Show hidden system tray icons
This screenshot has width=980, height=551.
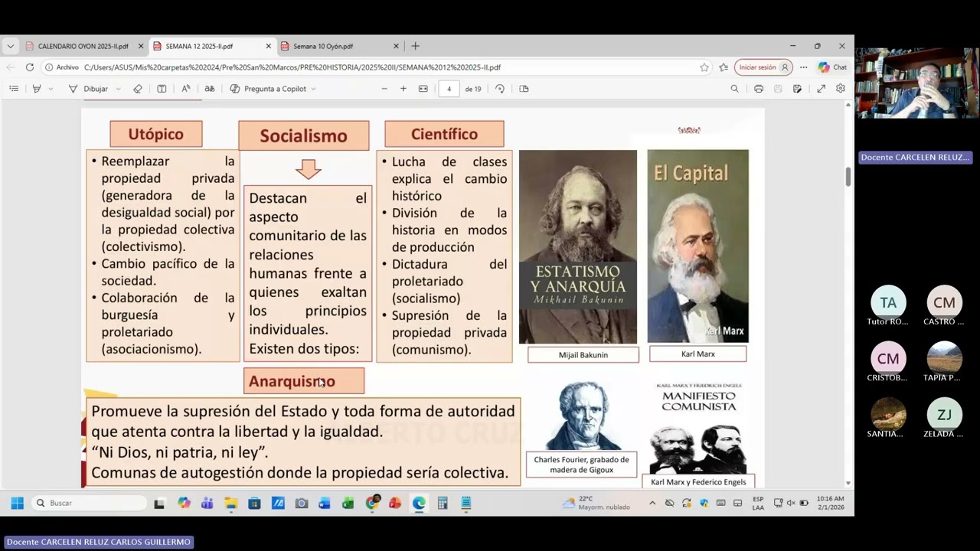652,503
